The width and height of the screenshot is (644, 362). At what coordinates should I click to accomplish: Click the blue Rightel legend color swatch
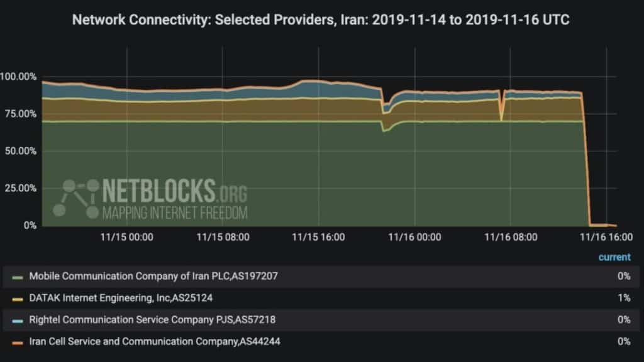(17, 321)
